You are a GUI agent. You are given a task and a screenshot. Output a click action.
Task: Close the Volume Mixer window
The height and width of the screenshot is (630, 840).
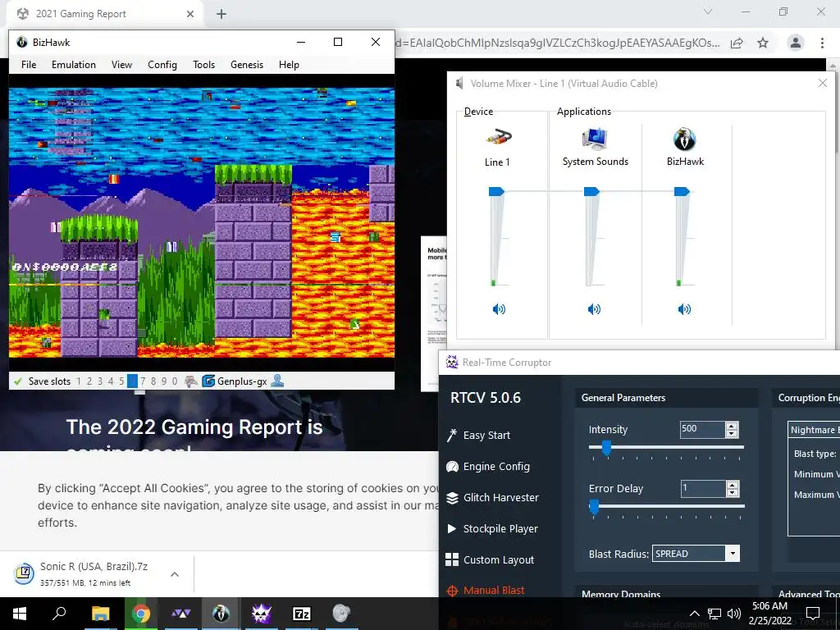click(823, 83)
